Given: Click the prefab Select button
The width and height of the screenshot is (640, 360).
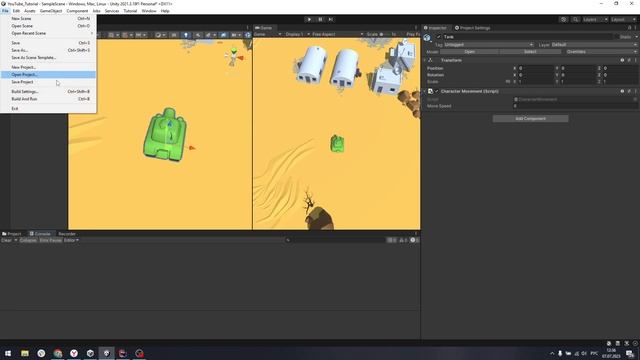Looking at the screenshot, I should [530, 52].
